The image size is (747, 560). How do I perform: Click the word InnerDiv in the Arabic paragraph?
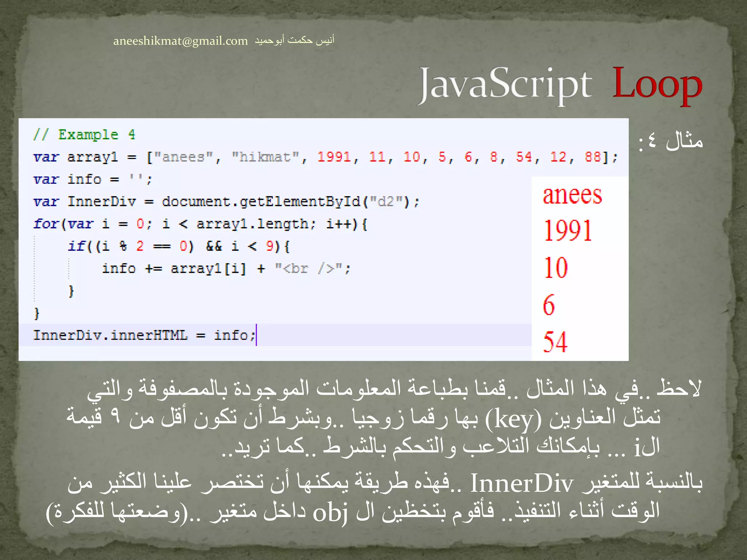[522, 483]
